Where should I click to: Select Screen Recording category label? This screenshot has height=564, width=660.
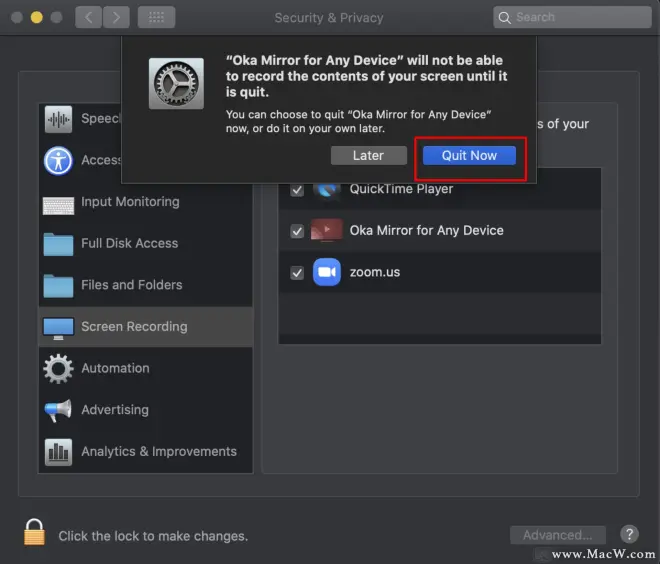click(x=134, y=327)
